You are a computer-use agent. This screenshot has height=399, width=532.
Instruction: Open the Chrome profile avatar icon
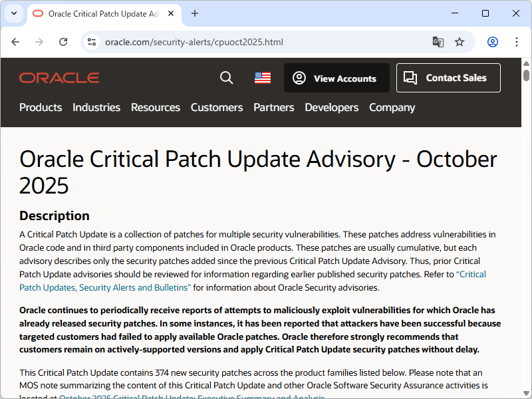(492, 41)
